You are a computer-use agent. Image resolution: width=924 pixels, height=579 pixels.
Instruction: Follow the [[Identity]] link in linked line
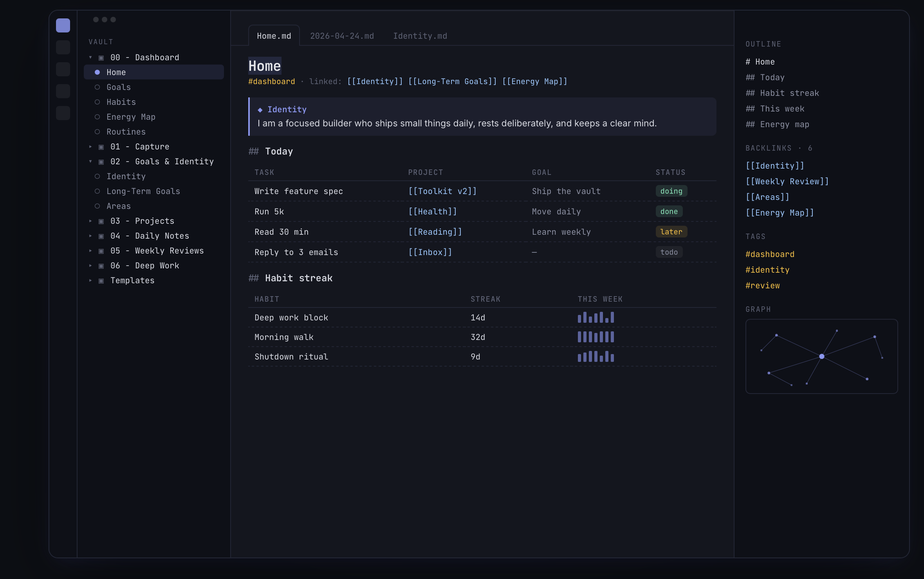(375, 81)
